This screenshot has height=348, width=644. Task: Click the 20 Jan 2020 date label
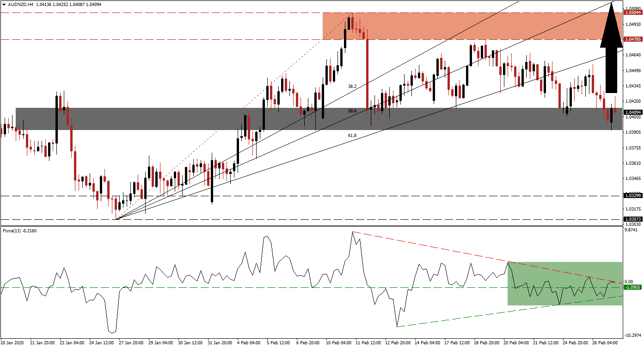pyautogui.click(x=12, y=343)
